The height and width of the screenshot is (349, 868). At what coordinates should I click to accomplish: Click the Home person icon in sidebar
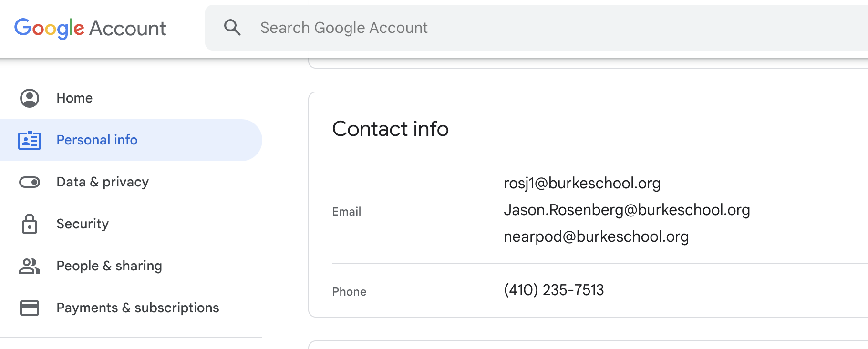click(x=30, y=98)
